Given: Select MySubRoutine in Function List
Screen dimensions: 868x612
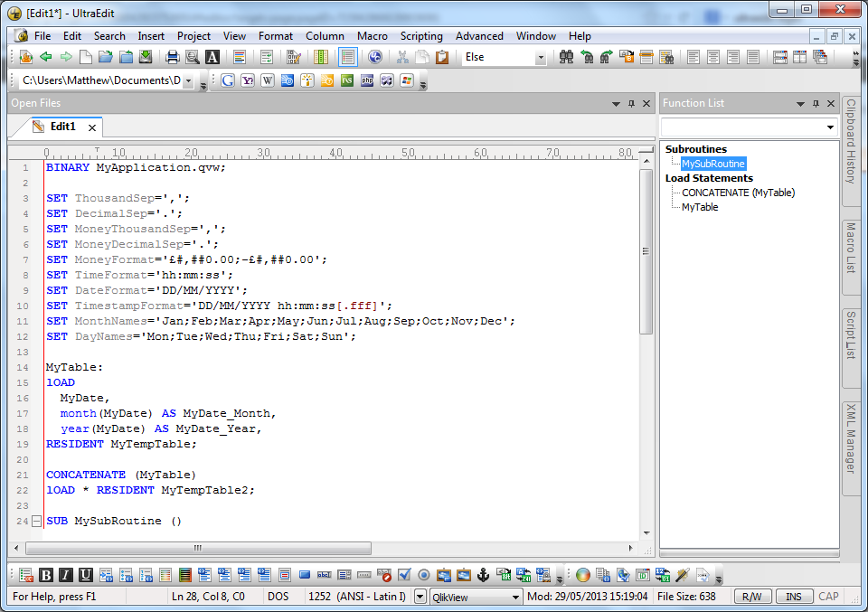Looking at the screenshot, I should [x=713, y=164].
